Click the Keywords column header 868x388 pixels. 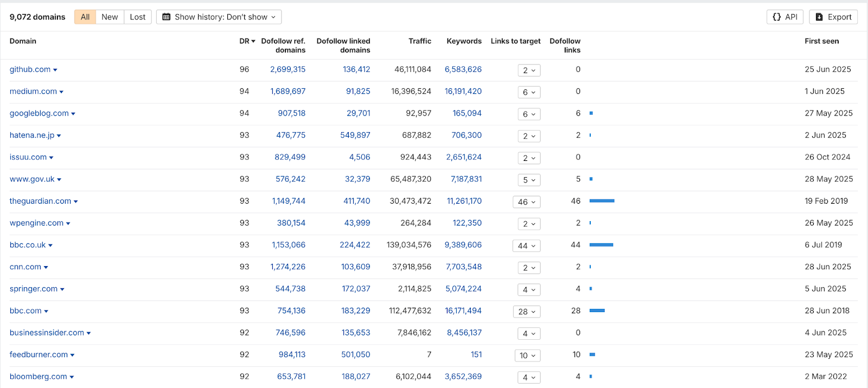point(464,41)
